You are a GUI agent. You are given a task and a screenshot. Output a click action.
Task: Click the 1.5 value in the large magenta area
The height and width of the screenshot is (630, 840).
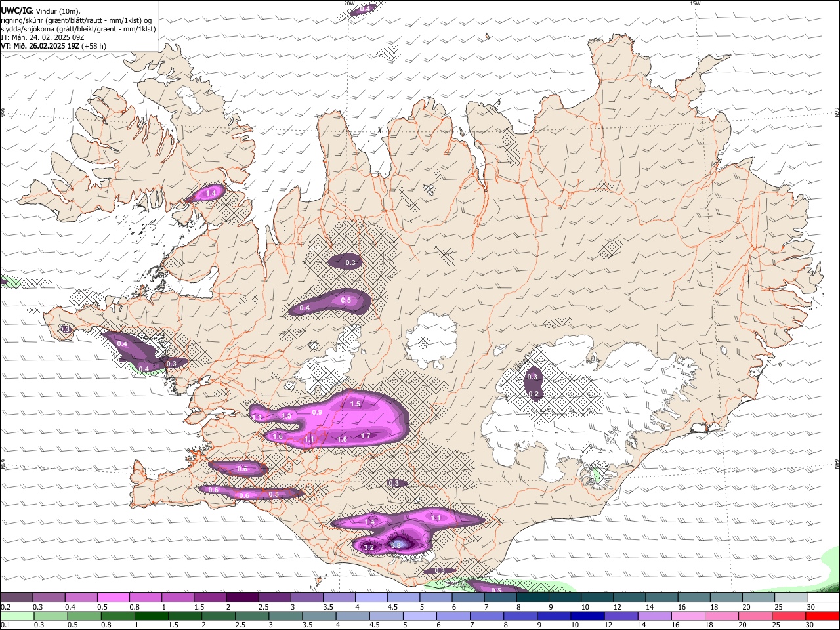click(x=356, y=404)
